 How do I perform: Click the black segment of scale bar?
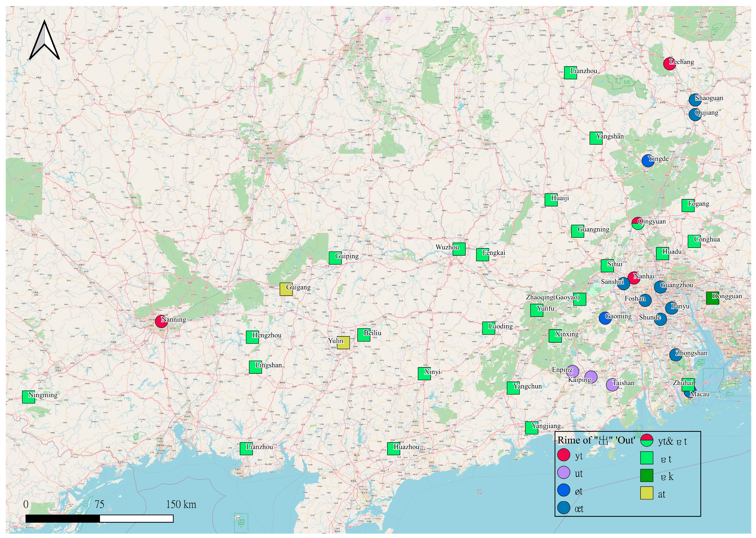[63, 518]
